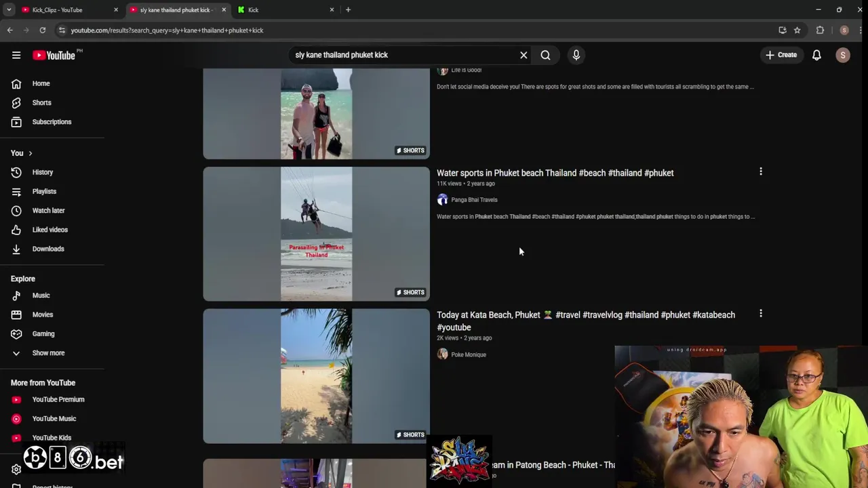Open a new browser tab
The image size is (868, 488).
pos(348,9)
